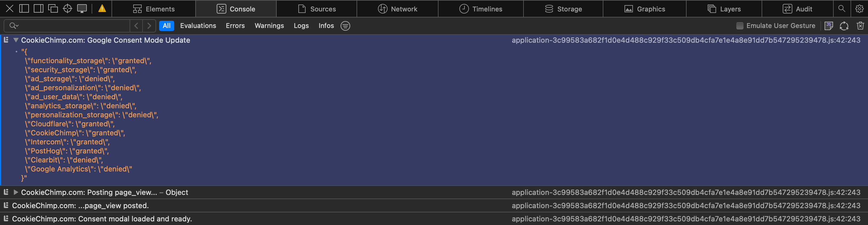Image resolution: width=868 pixels, height=225 pixels.
Task: Click the Clearbit denied line
Action: [64, 160]
